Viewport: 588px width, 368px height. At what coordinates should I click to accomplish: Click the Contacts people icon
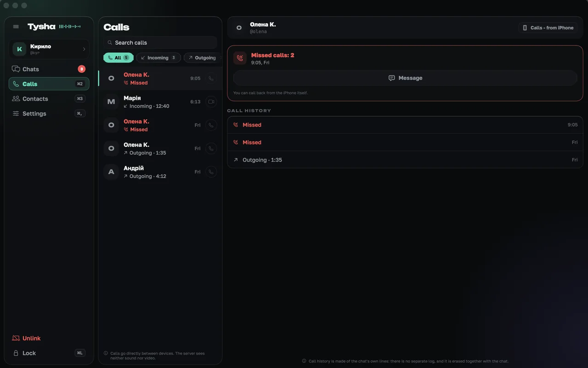coord(16,98)
